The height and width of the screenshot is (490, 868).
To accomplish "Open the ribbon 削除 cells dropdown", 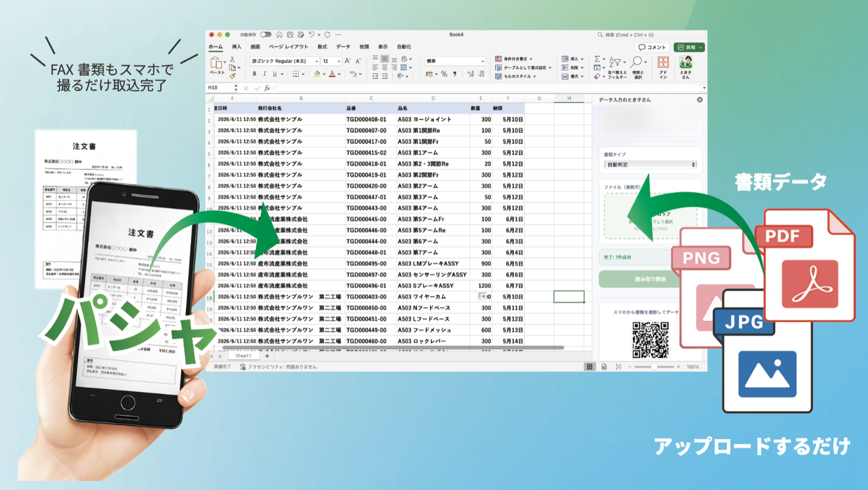I will [x=573, y=68].
